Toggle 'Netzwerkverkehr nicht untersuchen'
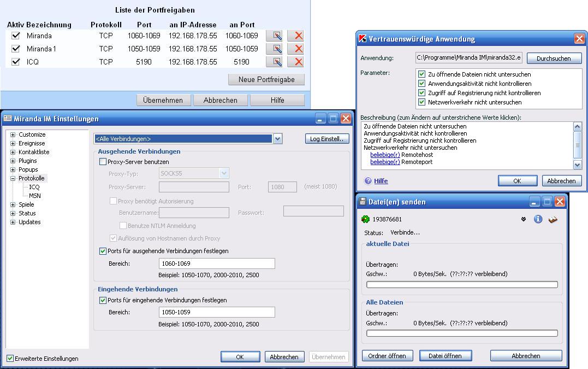Screen dimensions: 588x369 point(421,102)
